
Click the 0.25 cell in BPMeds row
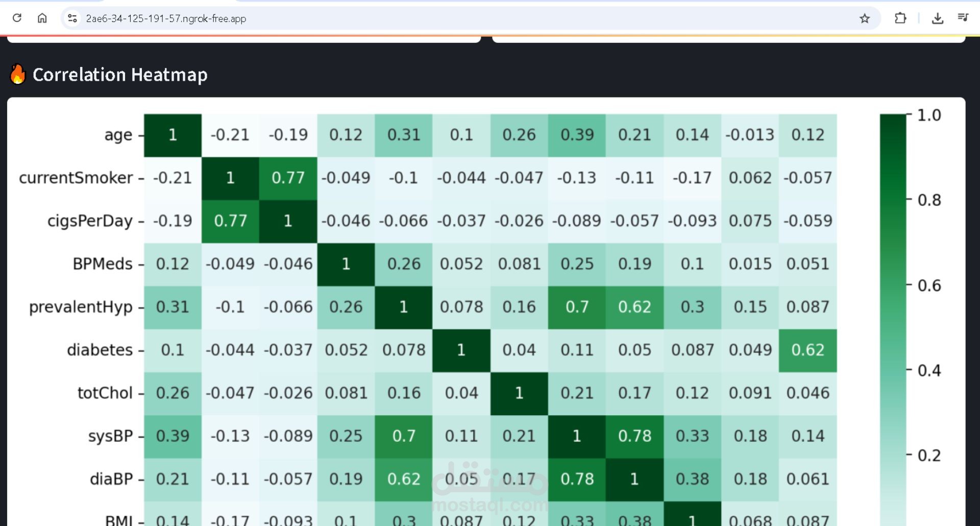coord(577,265)
